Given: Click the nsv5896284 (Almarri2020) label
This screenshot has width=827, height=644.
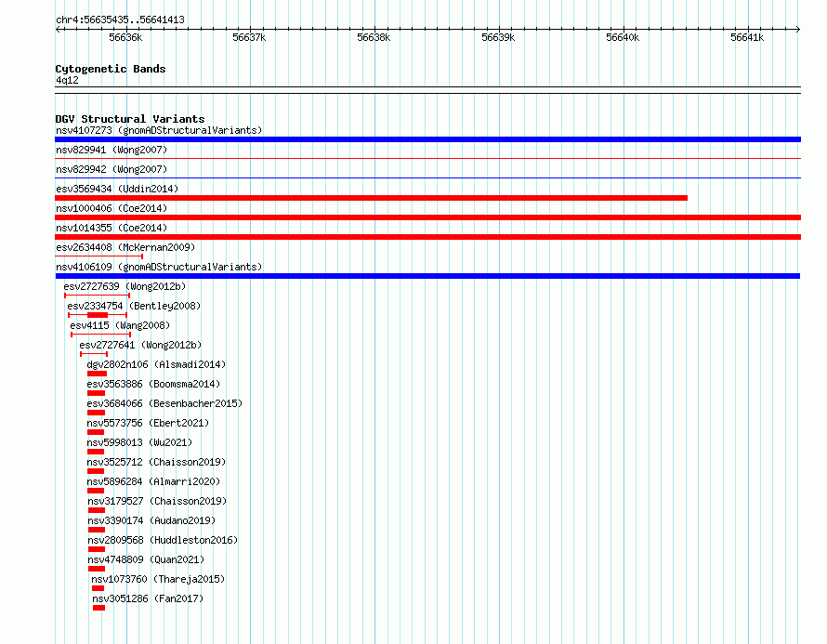Looking at the screenshot, I should point(153,481).
